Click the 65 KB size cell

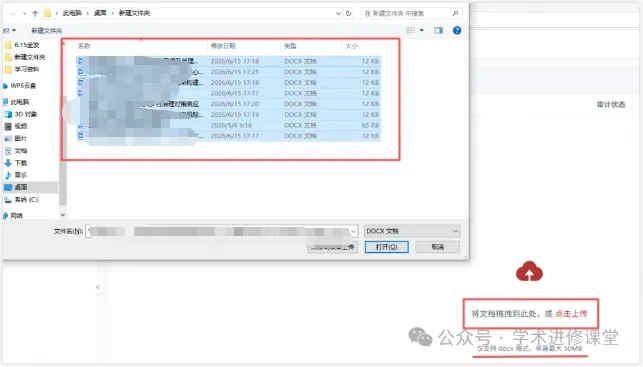tap(370, 125)
